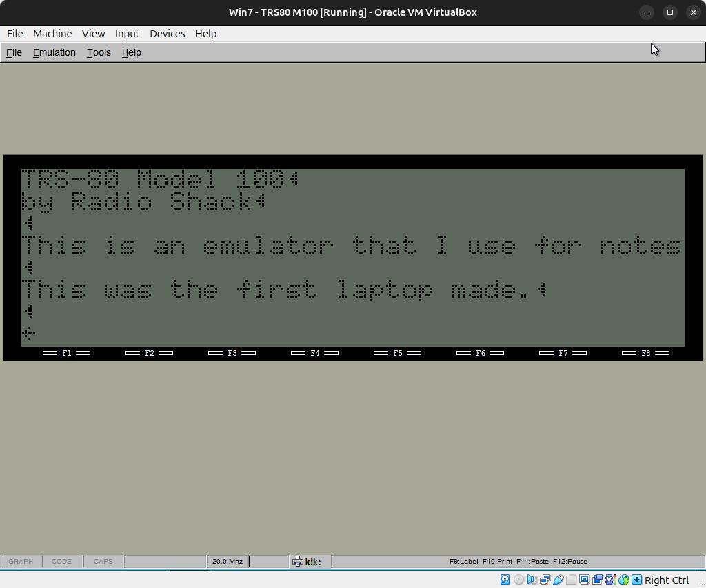Screen dimensions: 706x588
Task: Open the VirtualBox Input menu
Action: pyautogui.click(x=127, y=34)
